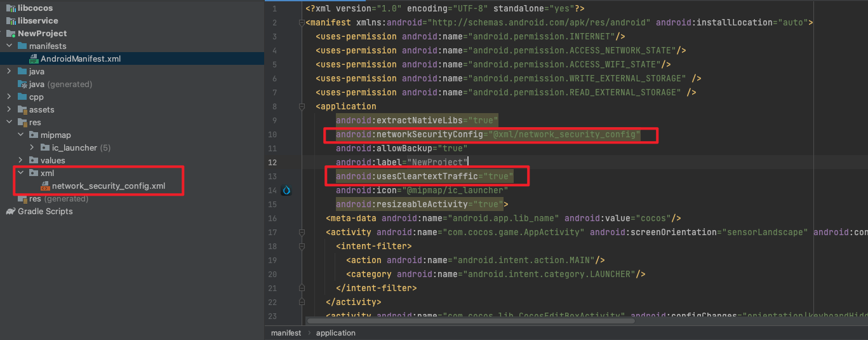The image size is (868, 340).
Task: Click the meta-data android.app.lib_name line
Action: click(x=504, y=219)
